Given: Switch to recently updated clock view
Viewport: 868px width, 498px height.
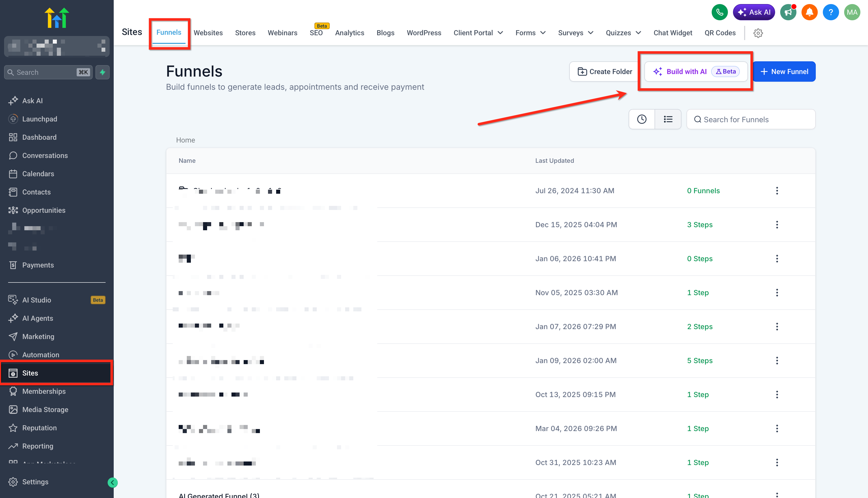Looking at the screenshot, I should [x=641, y=119].
